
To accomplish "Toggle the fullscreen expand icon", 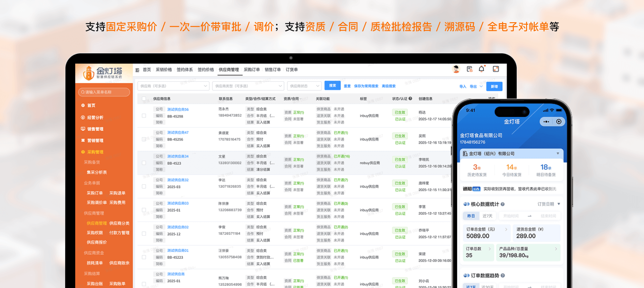I will [496, 69].
